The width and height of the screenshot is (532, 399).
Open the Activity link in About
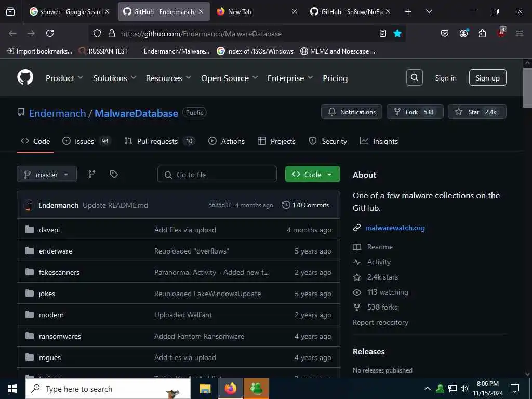[x=379, y=262]
